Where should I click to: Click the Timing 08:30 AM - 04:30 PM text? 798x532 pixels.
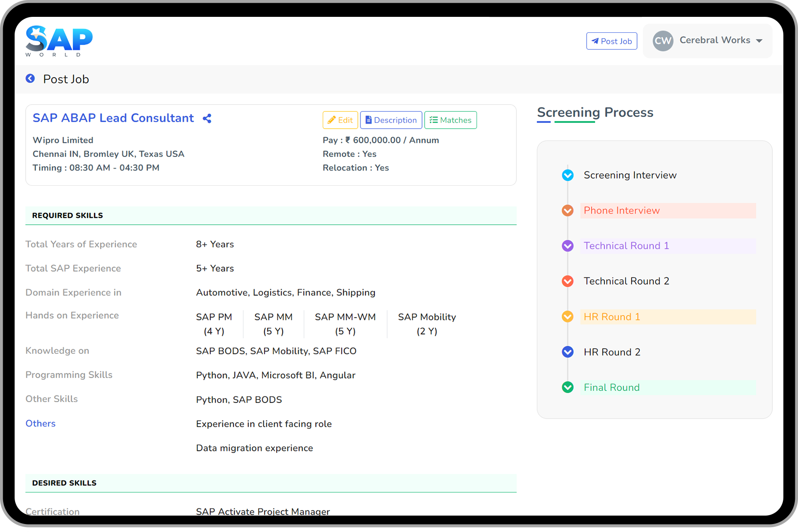96,168
